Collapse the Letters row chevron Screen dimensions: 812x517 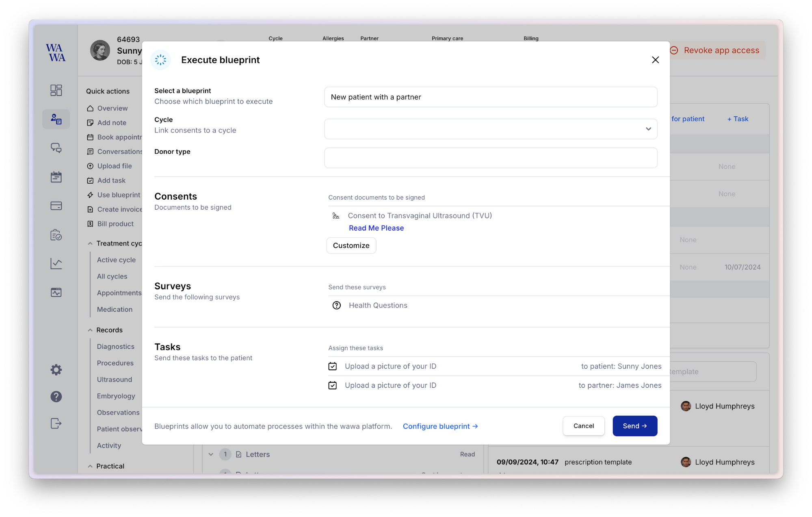211,454
